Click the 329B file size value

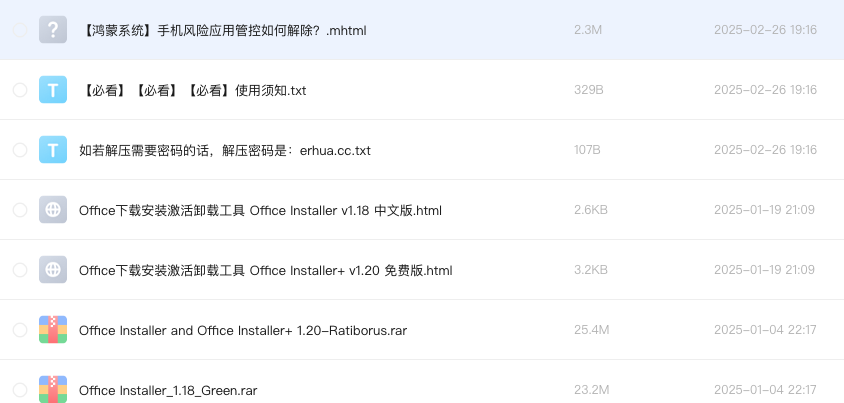pyautogui.click(x=589, y=90)
